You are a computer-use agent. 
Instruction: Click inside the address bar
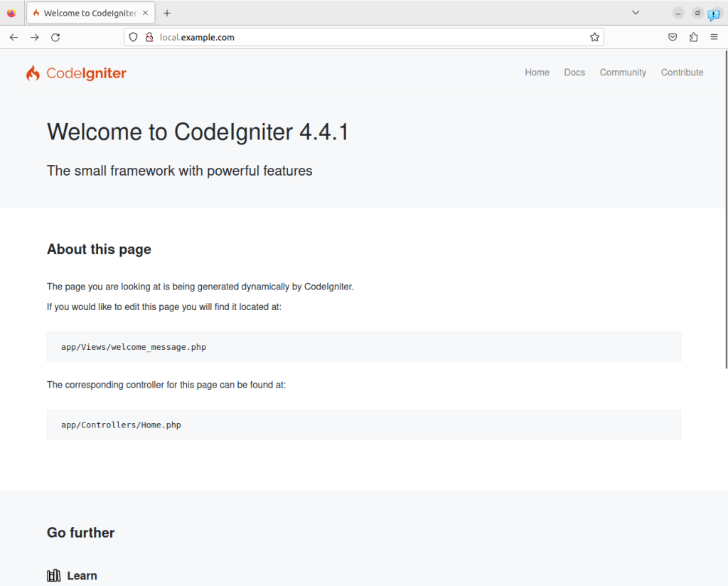[x=355, y=37]
